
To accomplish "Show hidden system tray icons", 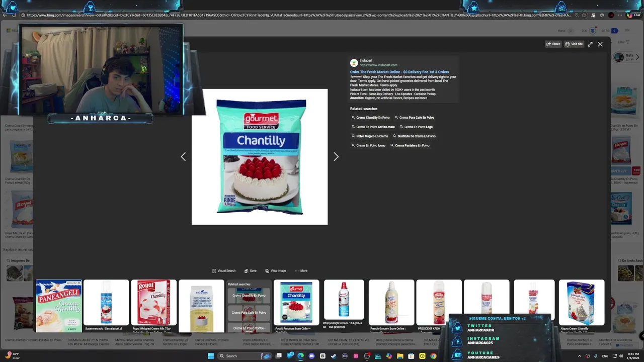I will (579, 356).
